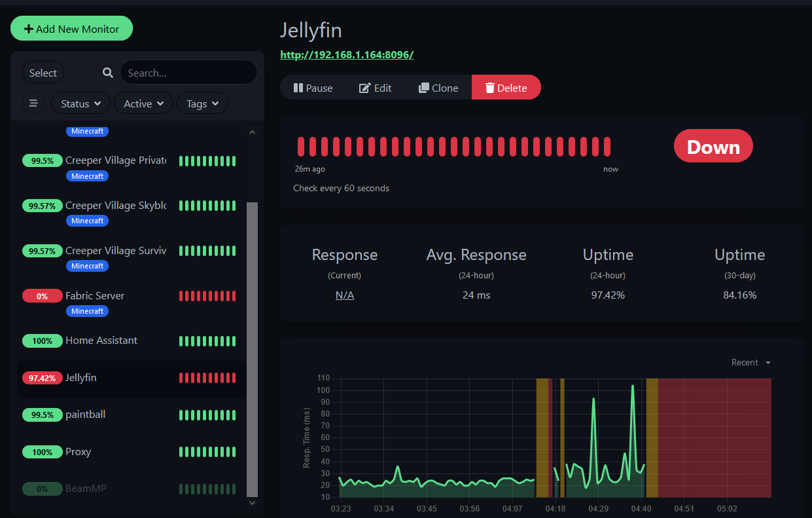Click the scroll down arrow in monitor list
This screenshot has width=812, height=518.
coord(253,503)
